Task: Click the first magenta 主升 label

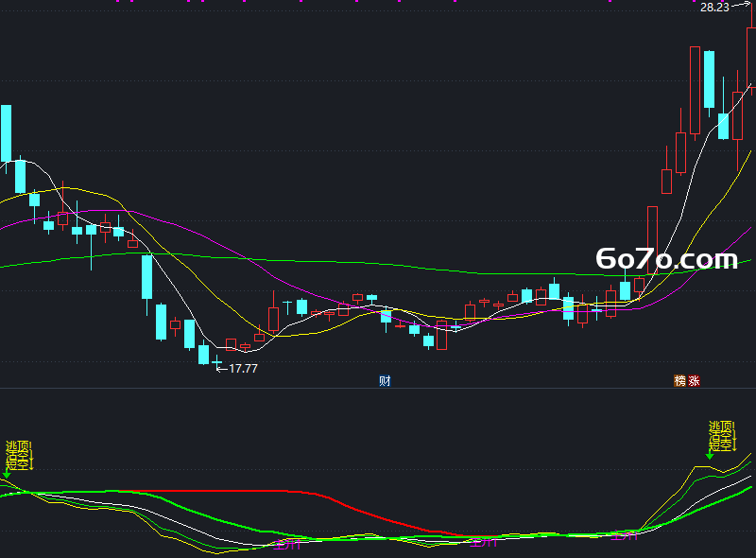Action: tap(287, 545)
